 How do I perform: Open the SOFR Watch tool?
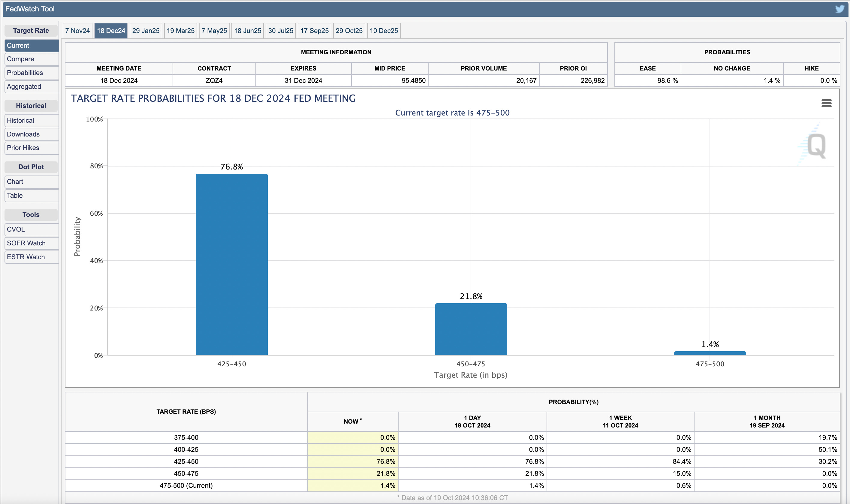(26, 243)
